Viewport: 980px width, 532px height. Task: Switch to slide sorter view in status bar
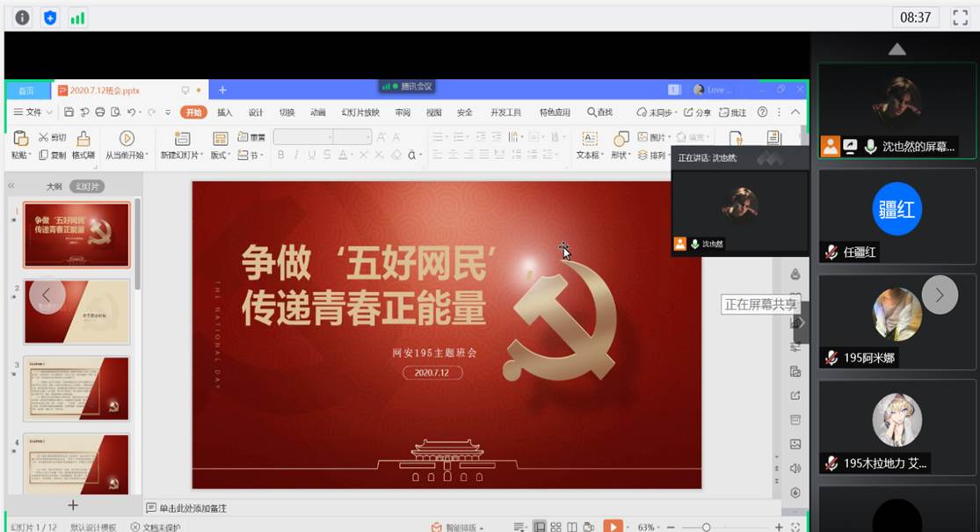[x=555, y=526]
